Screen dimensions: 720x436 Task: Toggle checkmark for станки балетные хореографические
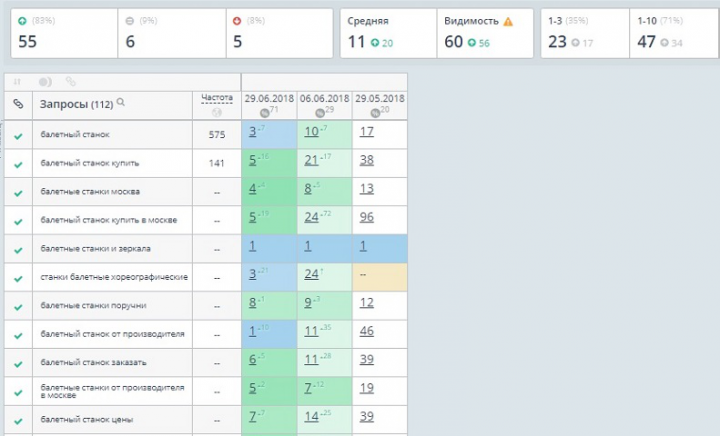(x=18, y=279)
